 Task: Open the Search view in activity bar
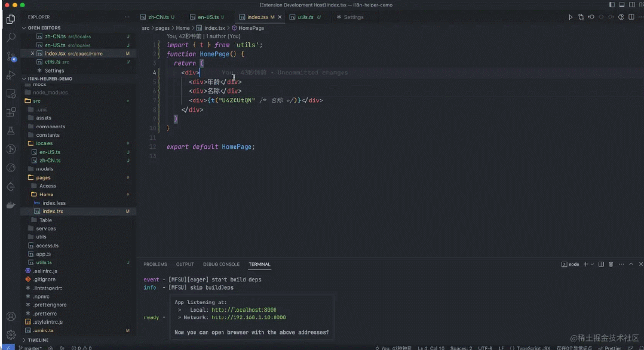(11, 38)
